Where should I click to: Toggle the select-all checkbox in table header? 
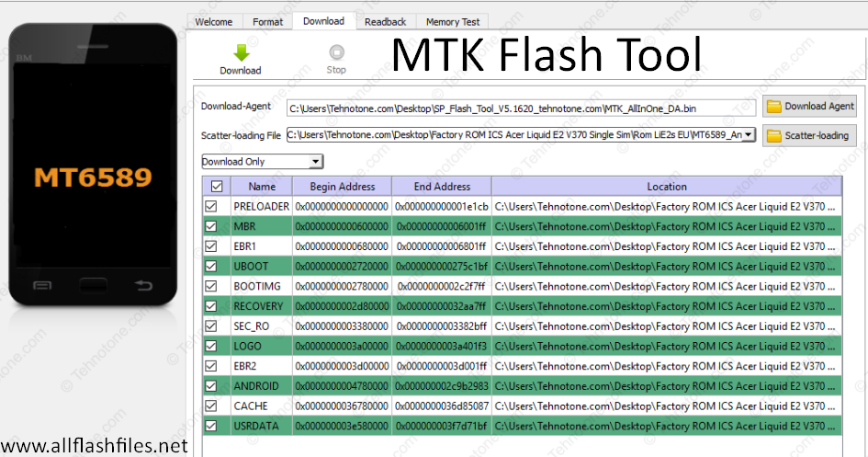coord(217,187)
